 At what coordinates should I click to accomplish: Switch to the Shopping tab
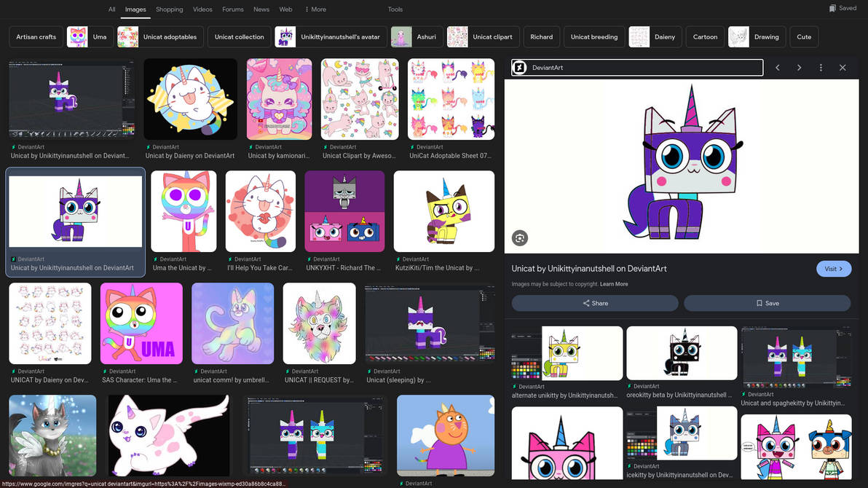169,9
